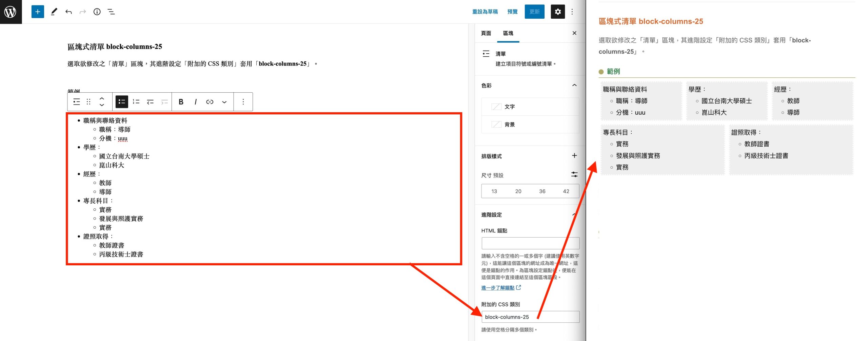This screenshot has width=868, height=341.
Task: Click the editor title 區塊式清單 block-columns-25
Action: [x=115, y=47]
